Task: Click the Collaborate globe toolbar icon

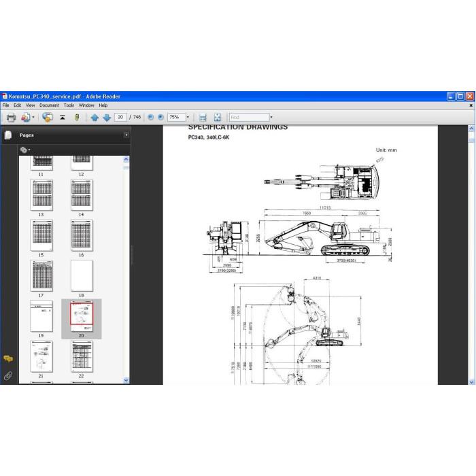Action: tap(48, 117)
